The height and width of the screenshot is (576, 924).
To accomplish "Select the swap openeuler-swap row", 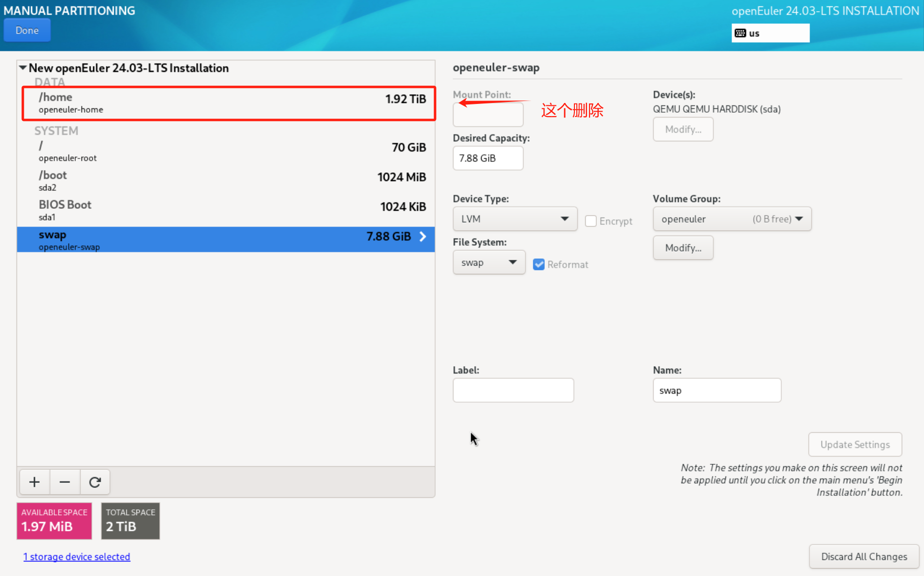I will coord(226,239).
